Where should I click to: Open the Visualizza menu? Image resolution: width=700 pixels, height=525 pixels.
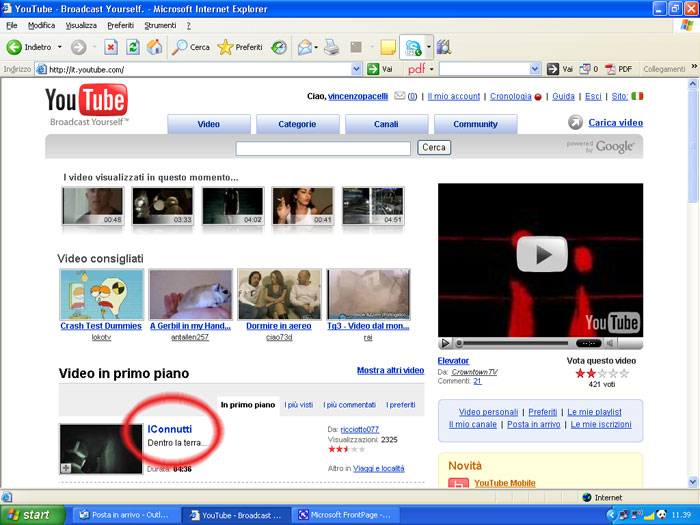(x=81, y=25)
